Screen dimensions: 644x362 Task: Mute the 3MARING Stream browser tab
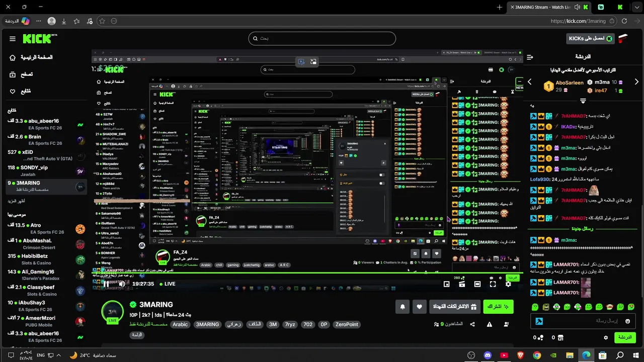tap(577, 7)
